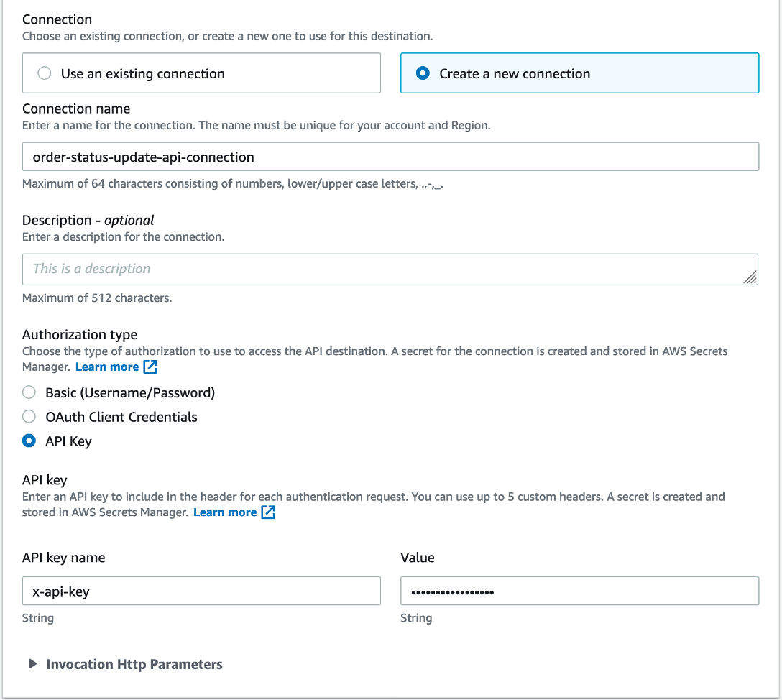Select the API Key authorization radio
The image size is (782, 700).
pyautogui.click(x=29, y=441)
